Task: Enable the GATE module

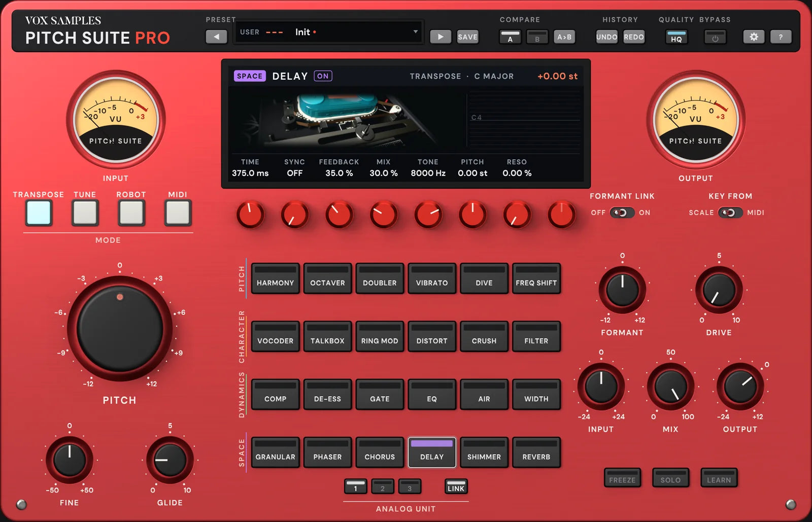Action: click(x=380, y=394)
